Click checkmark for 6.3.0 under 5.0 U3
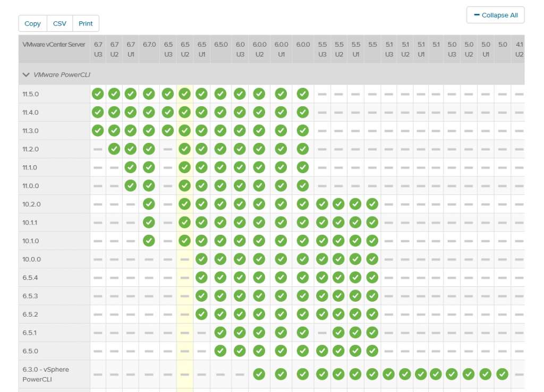544x392 pixels. (452, 374)
